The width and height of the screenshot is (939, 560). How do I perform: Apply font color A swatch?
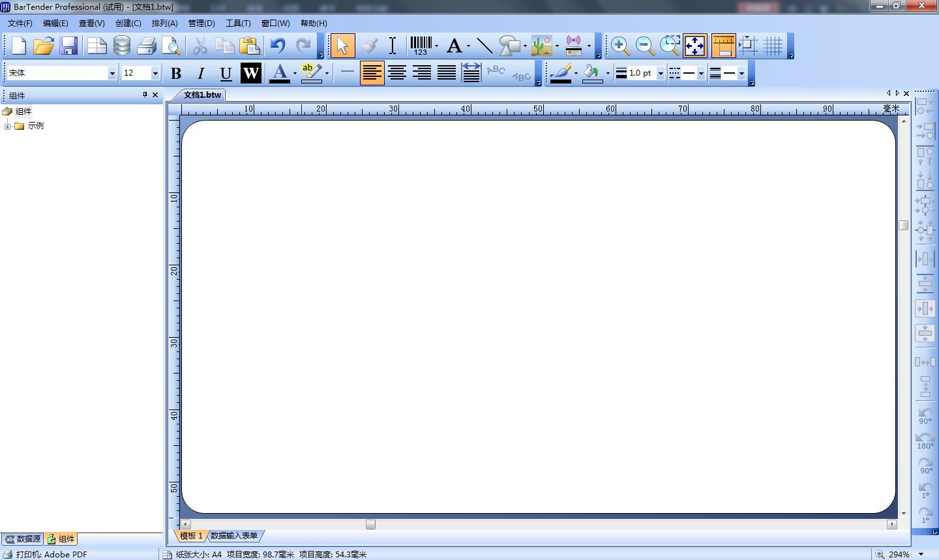280,73
